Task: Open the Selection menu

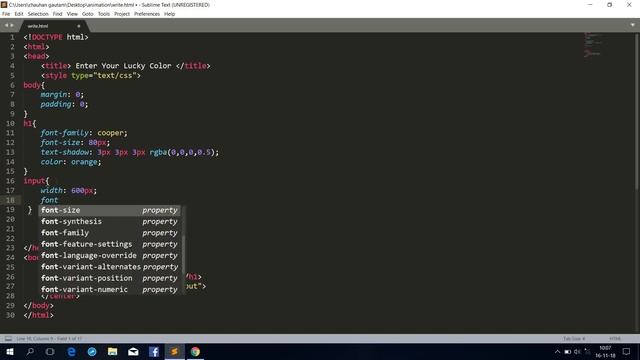Action: tap(38, 14)
